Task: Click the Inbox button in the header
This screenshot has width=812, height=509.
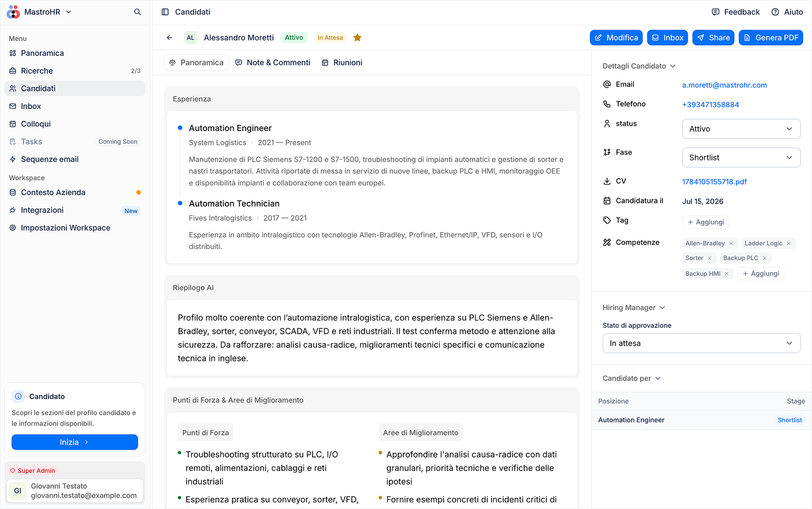Action: [667, 38]
